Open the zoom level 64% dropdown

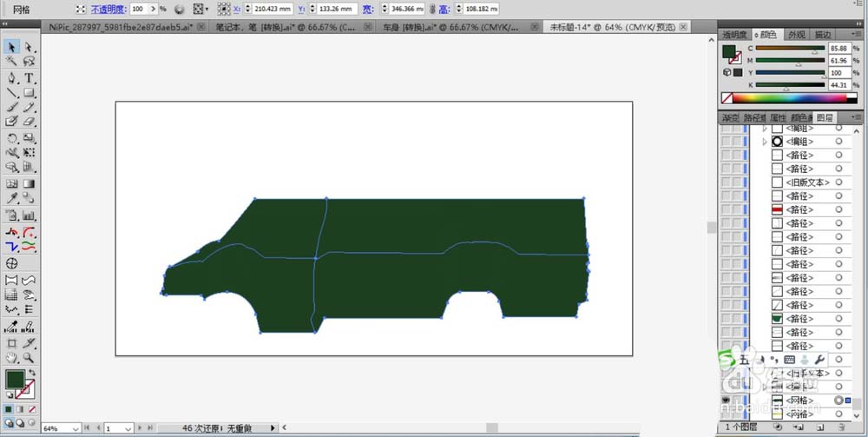pyautogui.click(x=75, y=428)
